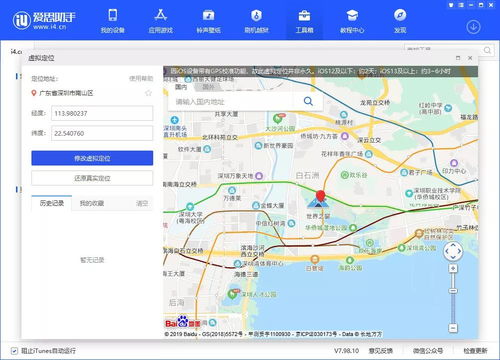Click the star to favorite this location
500x360 pixels.
(148, 93)
